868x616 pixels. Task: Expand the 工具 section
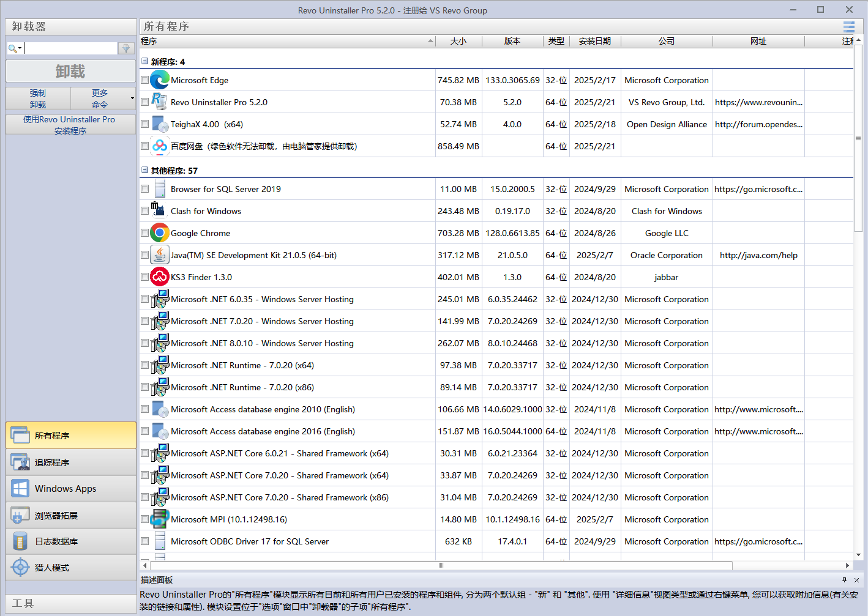(71, 603)
